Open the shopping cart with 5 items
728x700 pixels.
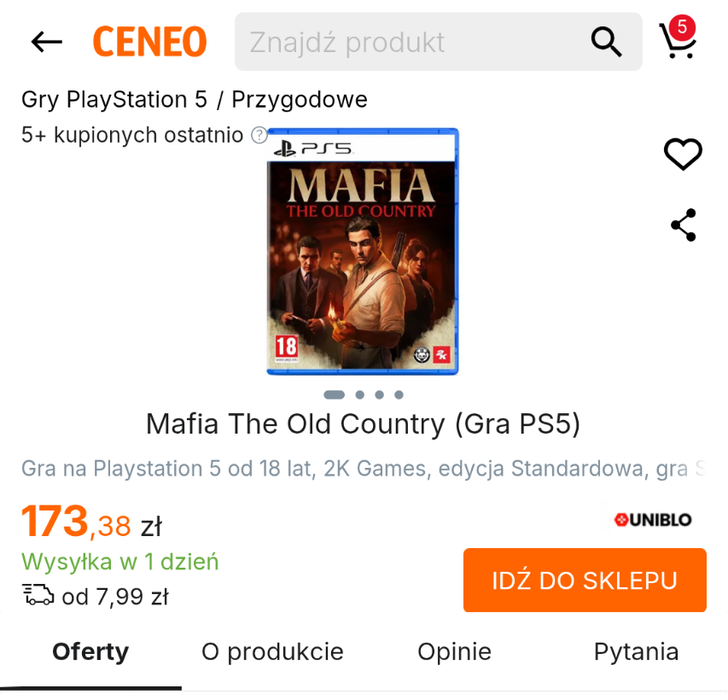pos(678,38)
